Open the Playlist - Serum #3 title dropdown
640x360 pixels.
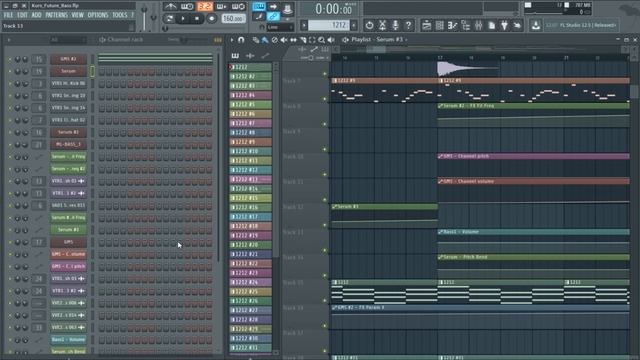[378, 40]
